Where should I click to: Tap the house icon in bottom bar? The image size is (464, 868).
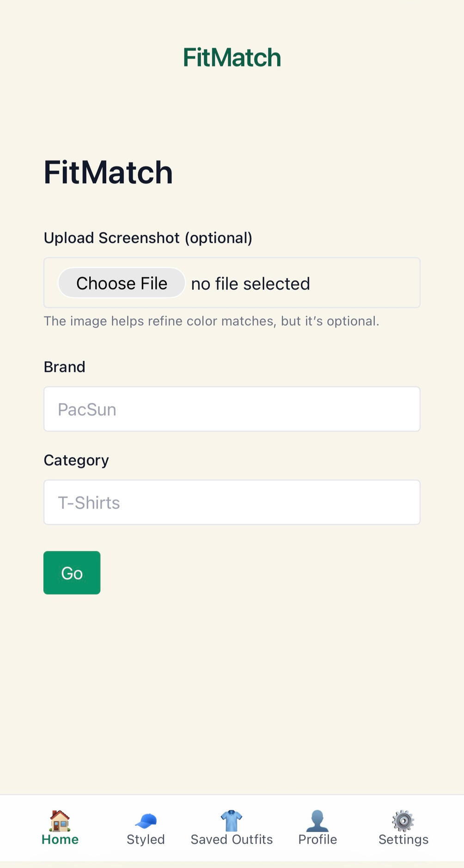click(60, 820)
